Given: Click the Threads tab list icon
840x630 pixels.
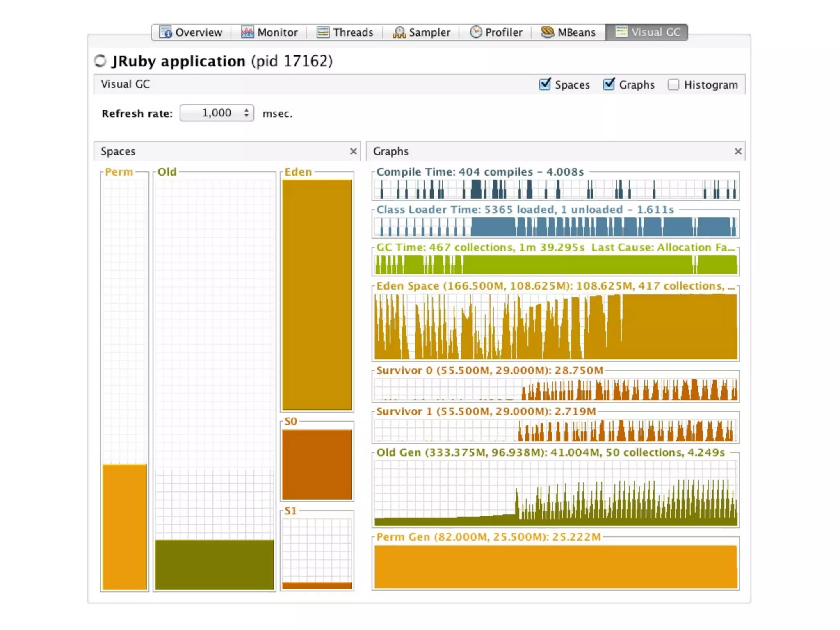Looking at the screenshot, I should point(323,32).
